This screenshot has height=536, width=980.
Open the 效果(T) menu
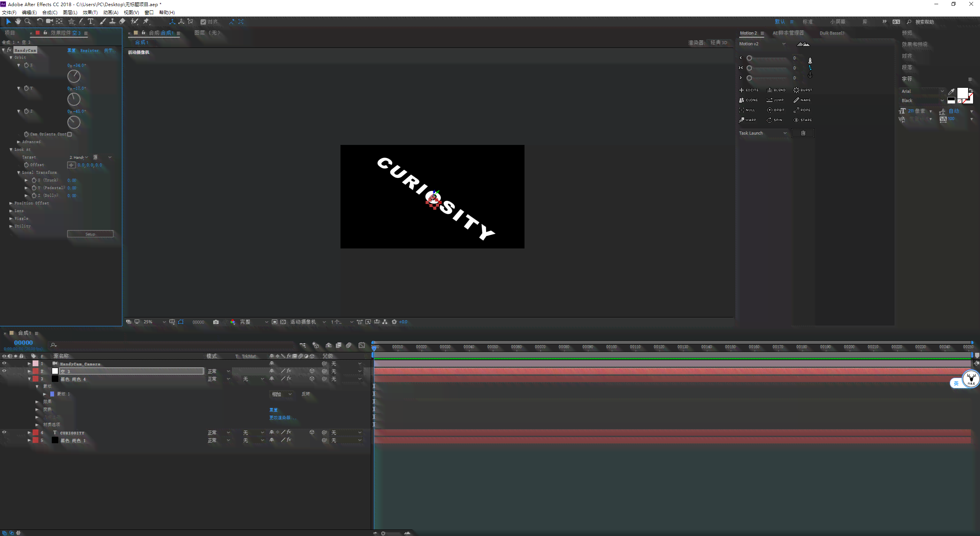(x=90, y=12)
